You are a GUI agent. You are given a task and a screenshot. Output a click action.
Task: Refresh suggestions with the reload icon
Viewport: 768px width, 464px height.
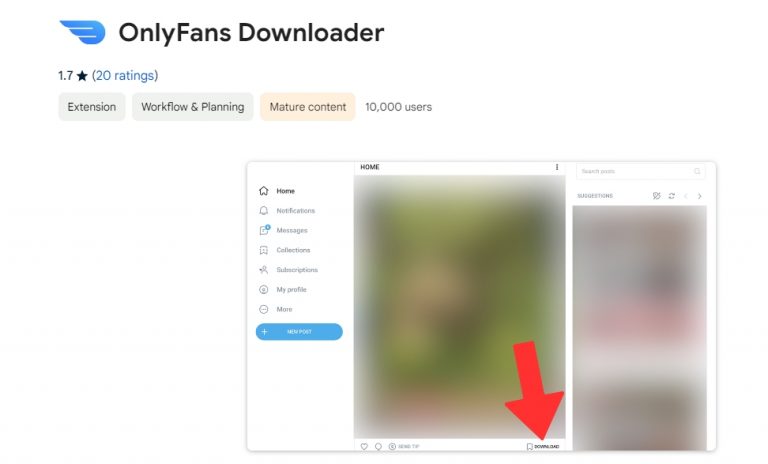(672, 196)
